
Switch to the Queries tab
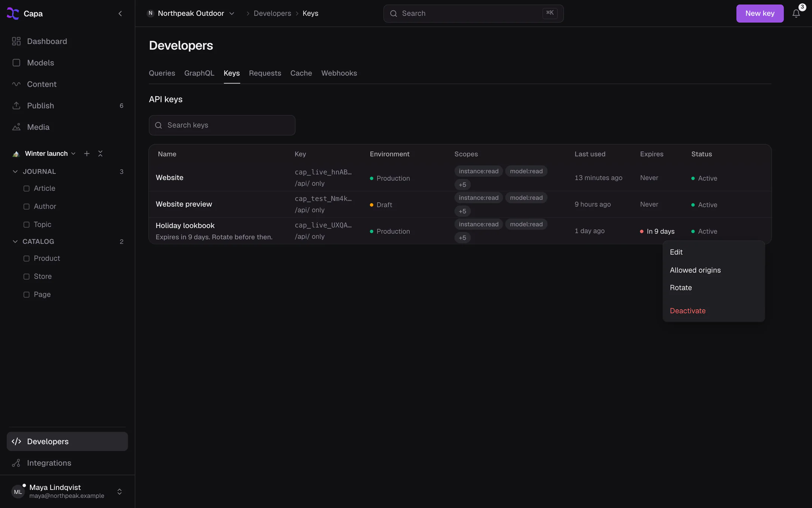pos(162,73)
